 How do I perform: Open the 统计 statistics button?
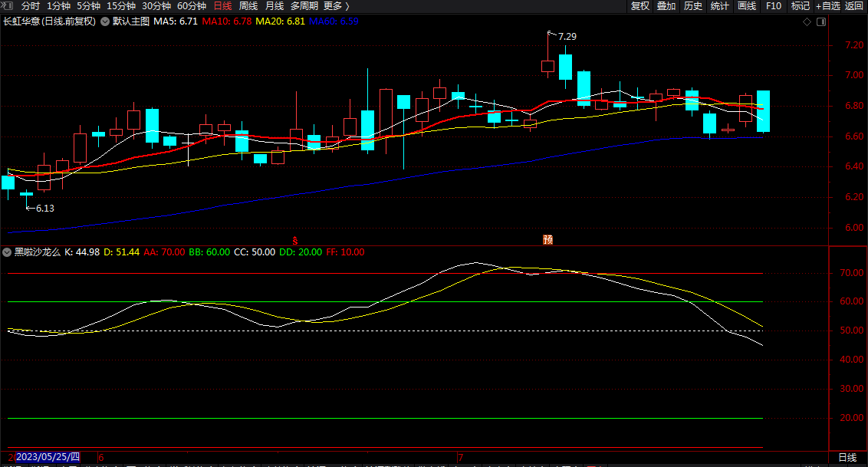pos(719,5)
